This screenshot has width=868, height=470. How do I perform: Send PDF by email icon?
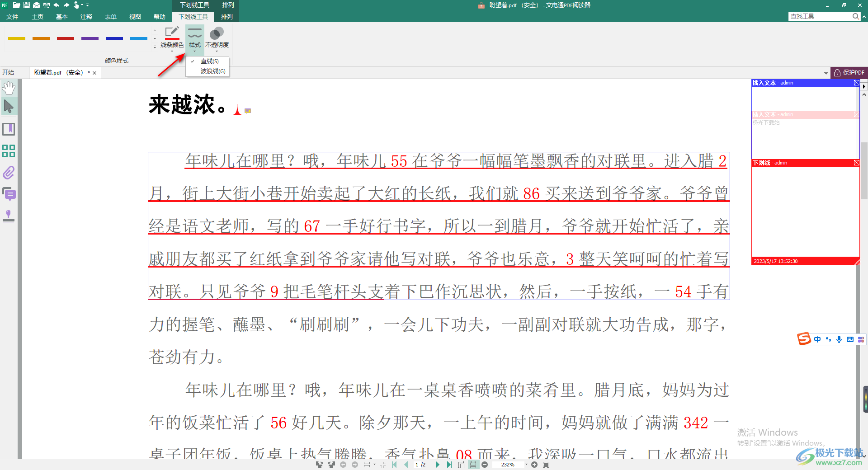point(37,5)
